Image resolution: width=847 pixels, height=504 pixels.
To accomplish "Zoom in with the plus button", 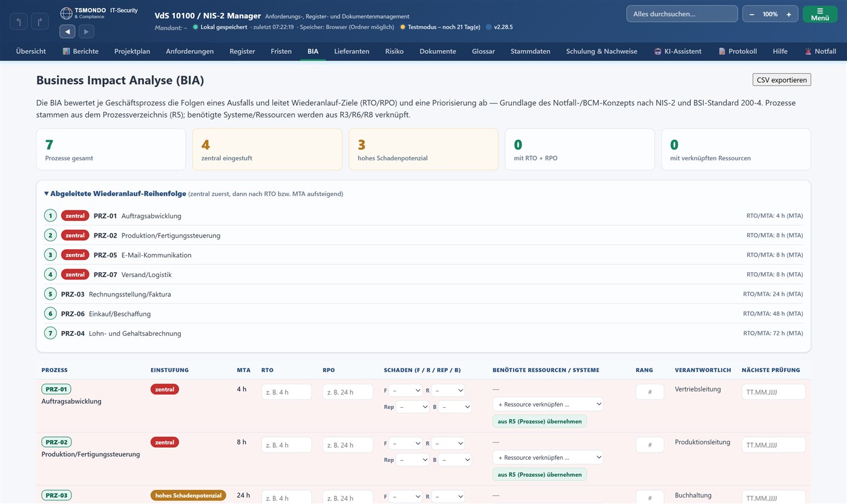I will (788, 14).
